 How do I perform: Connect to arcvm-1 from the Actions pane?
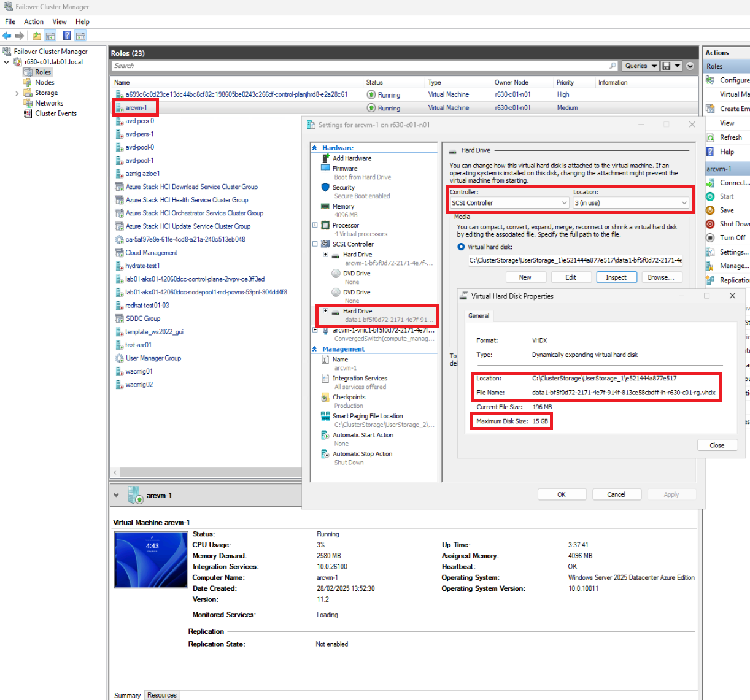tap(732, 182)
